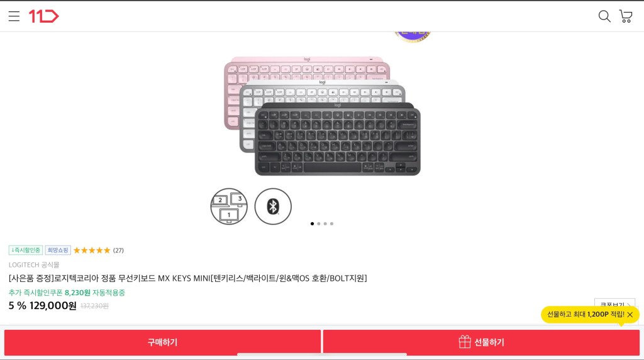644x360 pixels.
Task: Click the 선물하기 gift button
Action: pyautogui.click(x=481, y=342)
